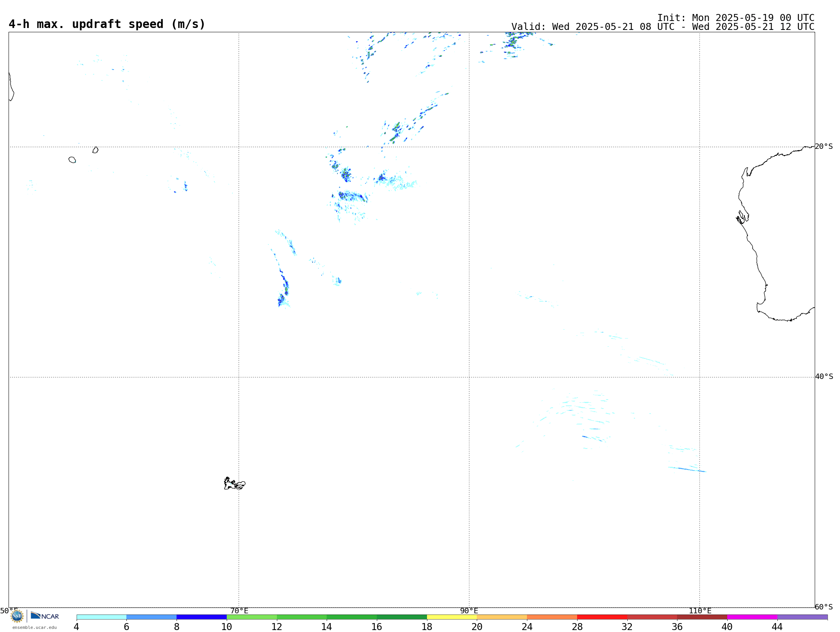
Task: Select the magenta 40–44 m/s swatch
Action: (752, 617)
